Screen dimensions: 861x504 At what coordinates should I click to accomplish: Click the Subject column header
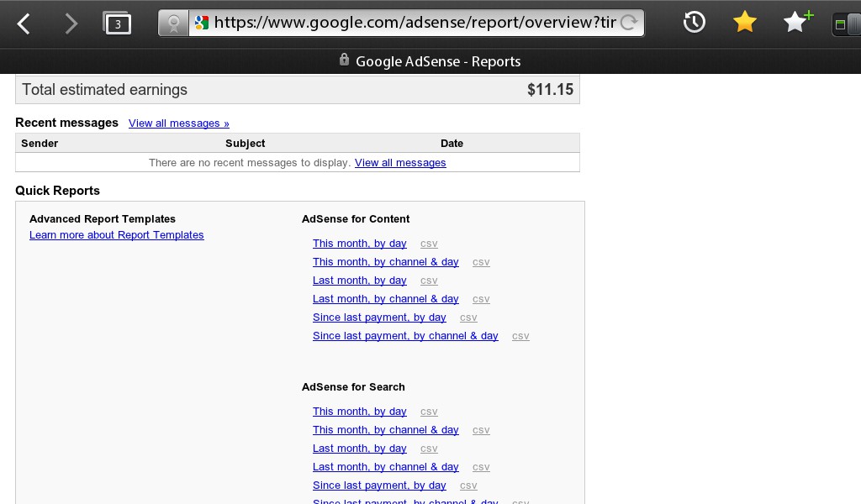pyautogui.click(x=245, y=143)
